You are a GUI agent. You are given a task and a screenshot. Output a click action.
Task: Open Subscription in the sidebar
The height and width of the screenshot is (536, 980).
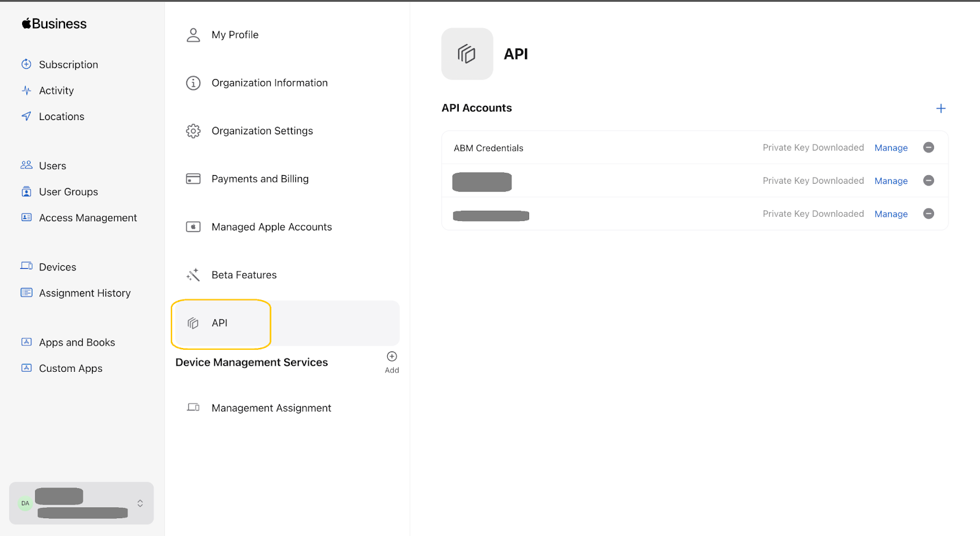69,64
